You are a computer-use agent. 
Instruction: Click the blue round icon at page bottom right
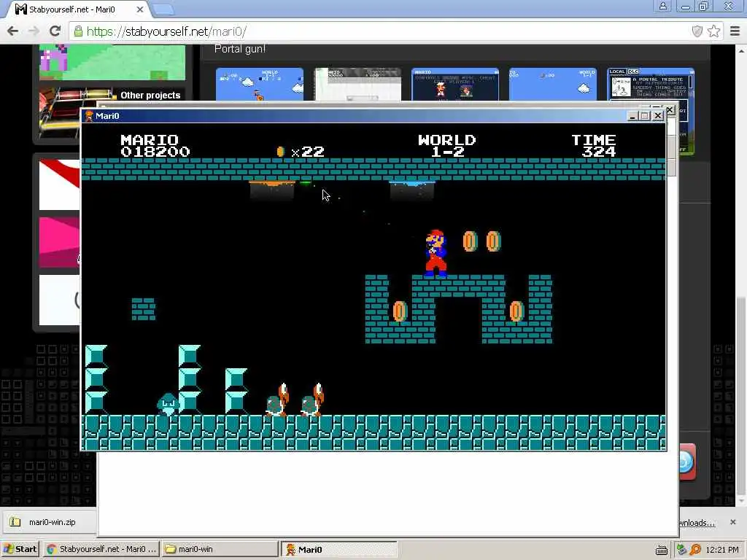tap(686, 462)
